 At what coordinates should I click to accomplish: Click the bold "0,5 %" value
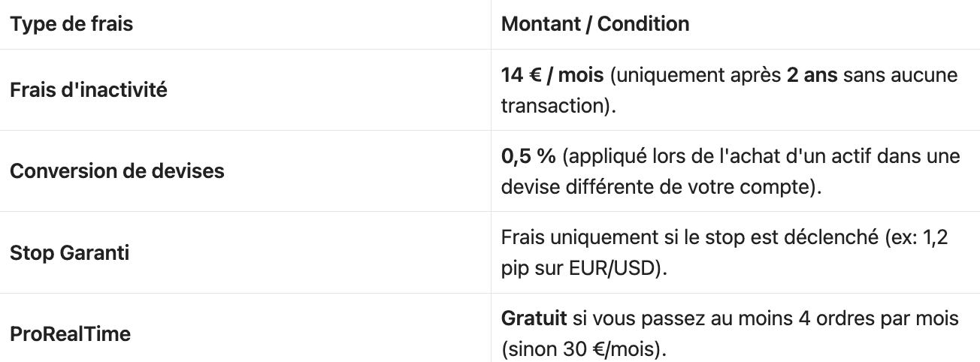[528, 156]
